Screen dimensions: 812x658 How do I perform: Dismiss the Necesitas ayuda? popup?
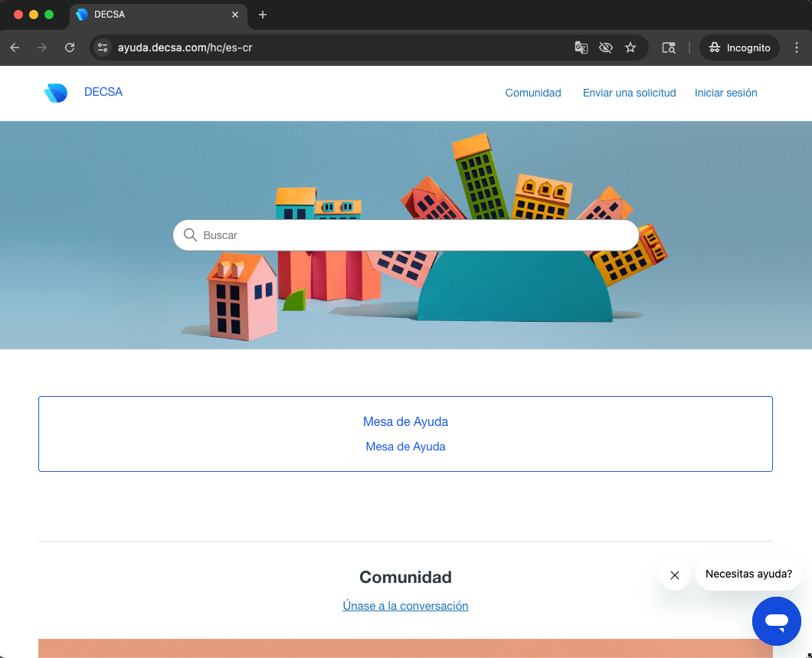click(674, 575)
